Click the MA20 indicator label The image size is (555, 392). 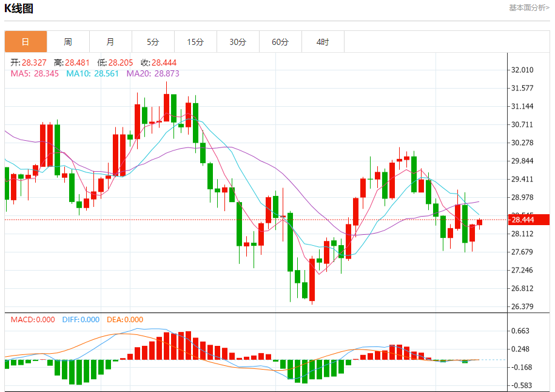pyautogui.click(x=153, y=73)
